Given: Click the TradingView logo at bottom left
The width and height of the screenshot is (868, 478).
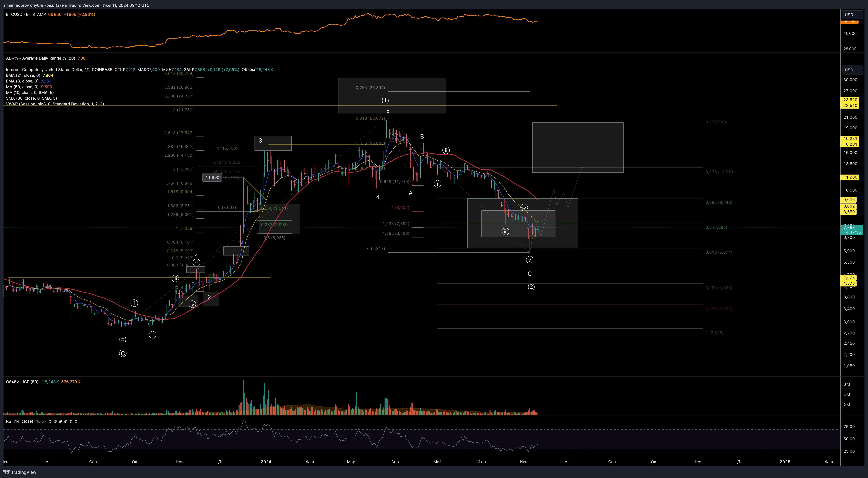Looking at the screenshot, I should coord(20,472).
